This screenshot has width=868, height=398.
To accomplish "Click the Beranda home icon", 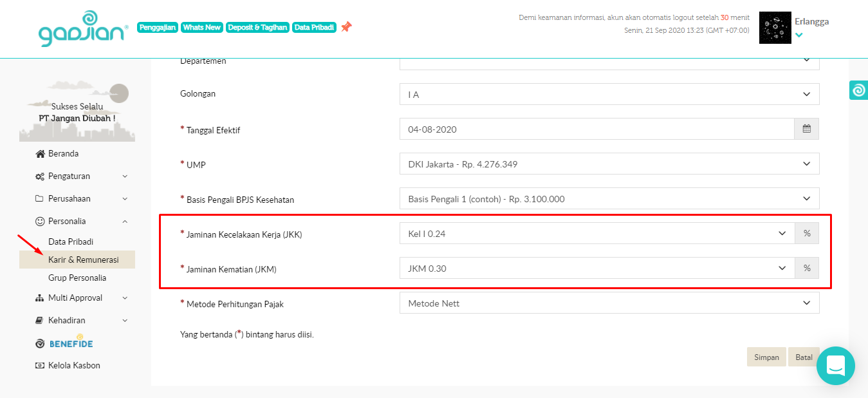I will [x=41, y=153].
